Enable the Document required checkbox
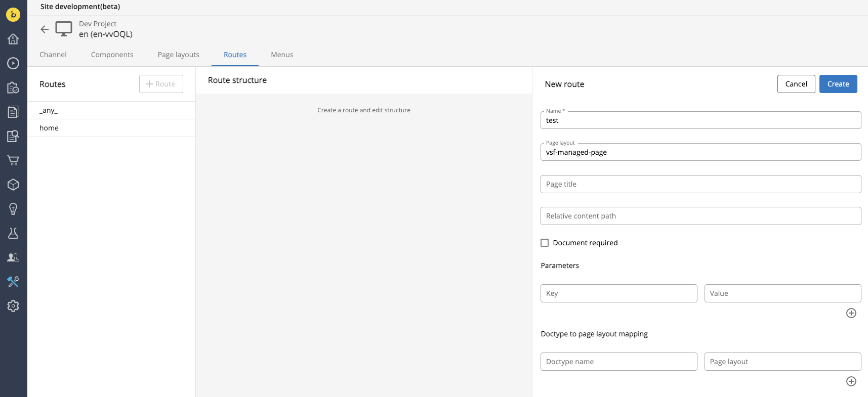Viewport: 868px width, 397px height. click(545, 243)
